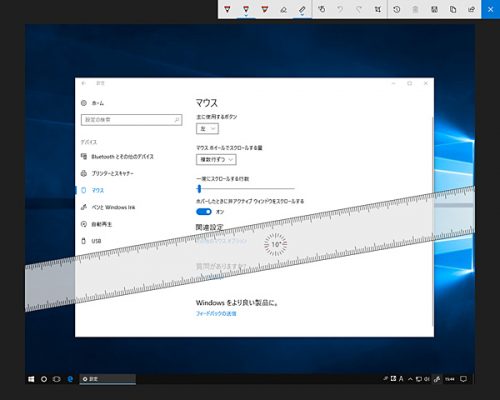The width and height of the screenshot is (500, 400).
Task: Click Windows Ink Workspace tray icon
Action: [437, 379]
